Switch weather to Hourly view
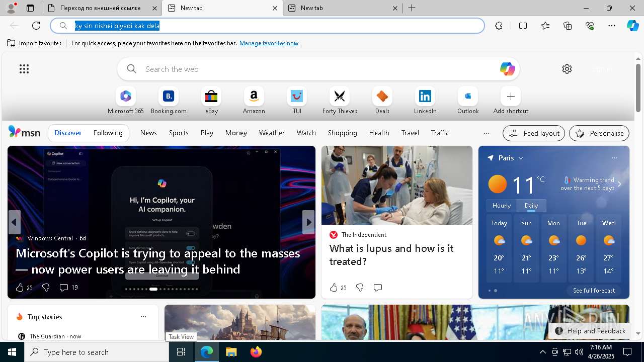 click(x=502, y=206)
